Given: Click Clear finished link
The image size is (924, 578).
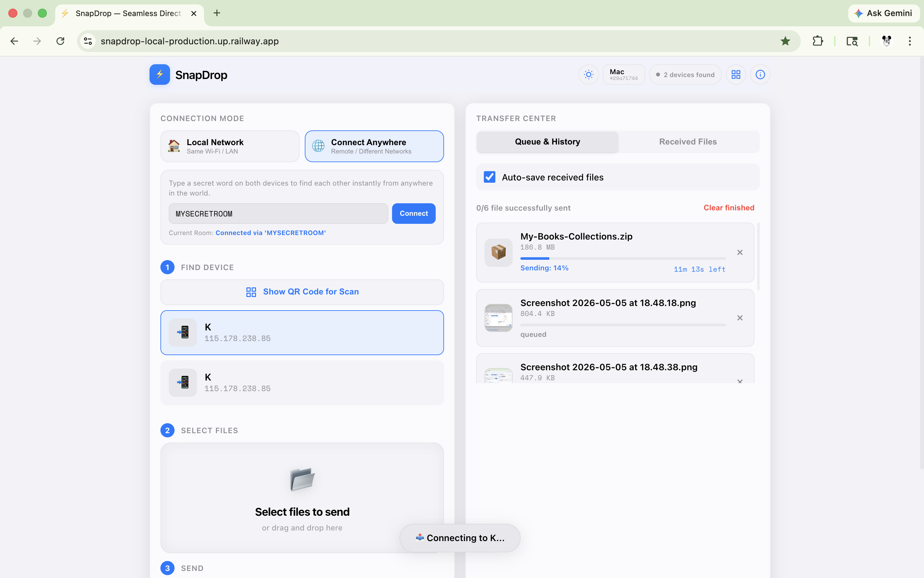Looking at the screenshot, I should pos(729,207).
